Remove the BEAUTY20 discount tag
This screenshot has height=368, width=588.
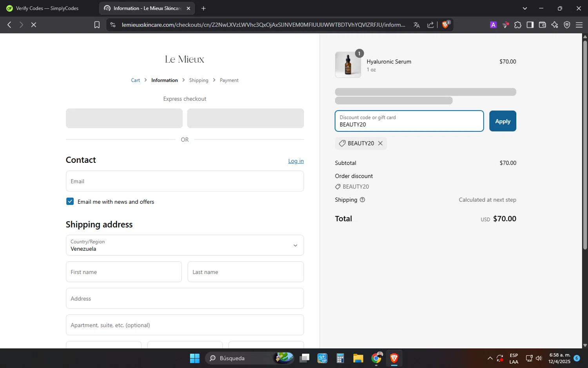pyautogui.click(x=380, y=143)
